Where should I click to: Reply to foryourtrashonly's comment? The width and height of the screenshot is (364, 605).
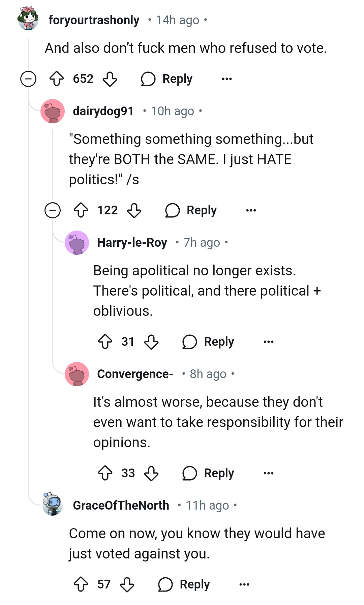click(x=167, y=79)
